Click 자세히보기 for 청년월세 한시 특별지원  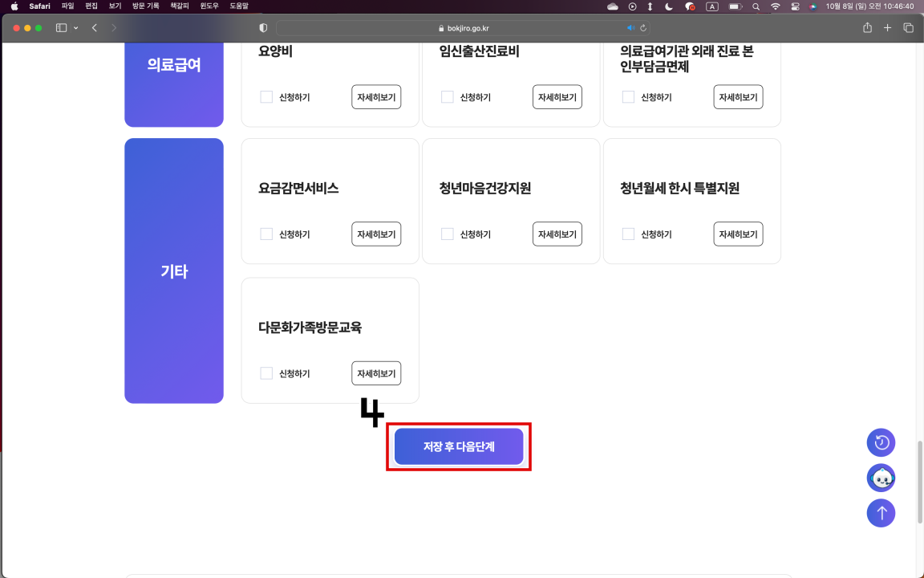click(737, 234)
